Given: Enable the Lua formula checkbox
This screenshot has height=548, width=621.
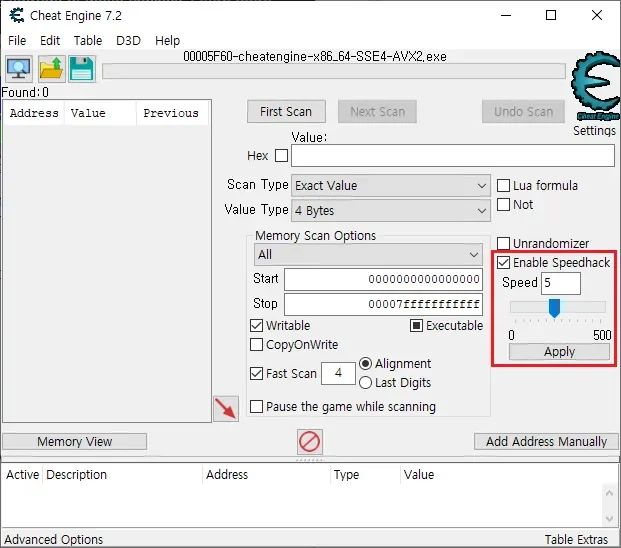Looking at the screenshot, I should [503, 185].
